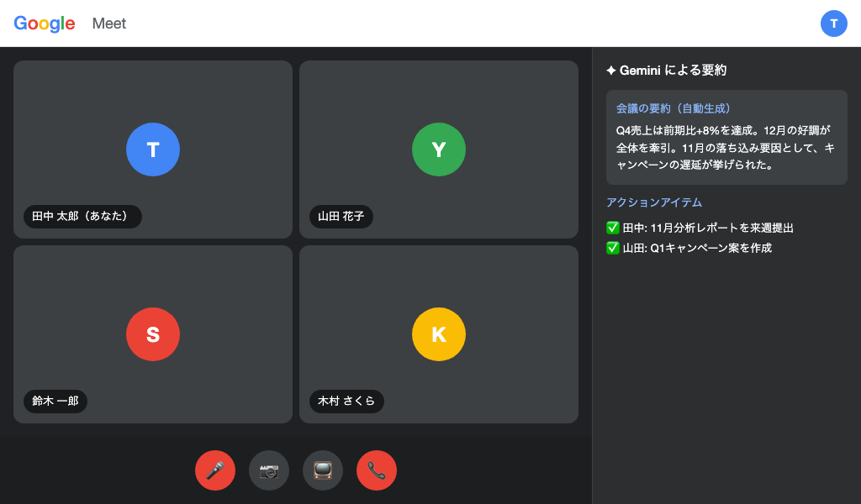Open your account avatar in the top right
Viewport: 861px width, 504px height.
click(x=834, y=24)
